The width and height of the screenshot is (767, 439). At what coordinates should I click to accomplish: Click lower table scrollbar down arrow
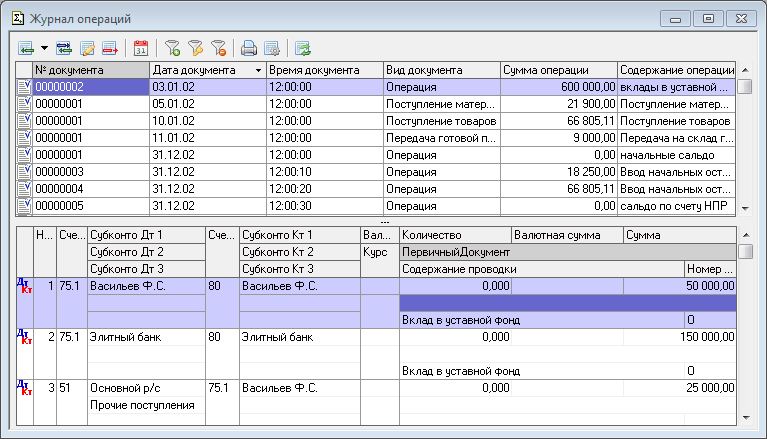[744, 415]
